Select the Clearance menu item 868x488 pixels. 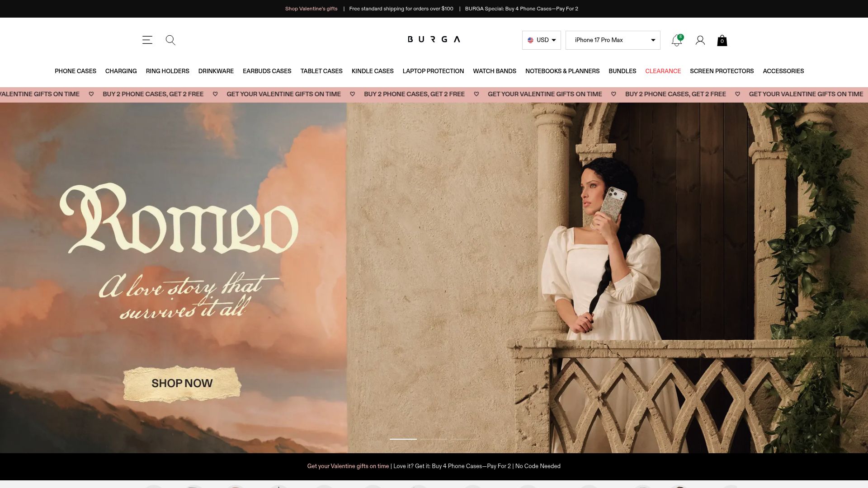click(663, 71)
